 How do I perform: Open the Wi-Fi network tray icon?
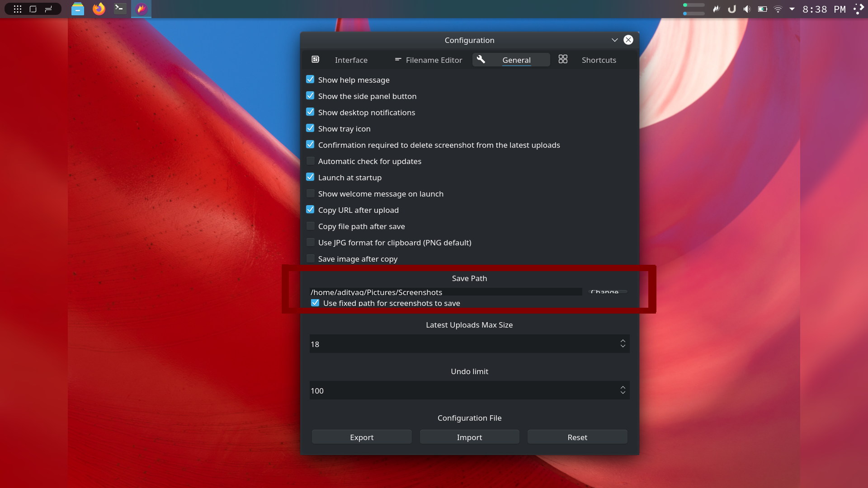[778, 9]
